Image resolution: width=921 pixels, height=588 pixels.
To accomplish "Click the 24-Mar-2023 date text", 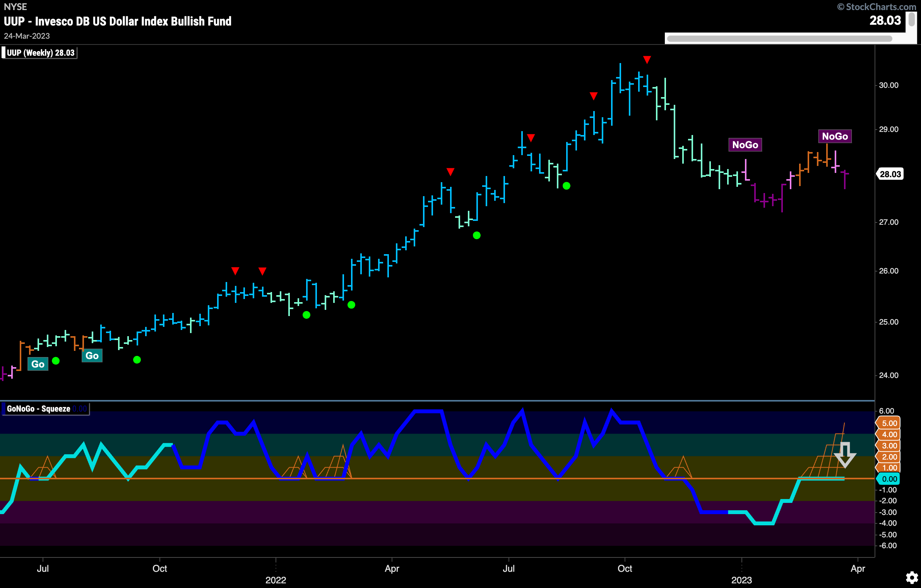I will 27,36.
